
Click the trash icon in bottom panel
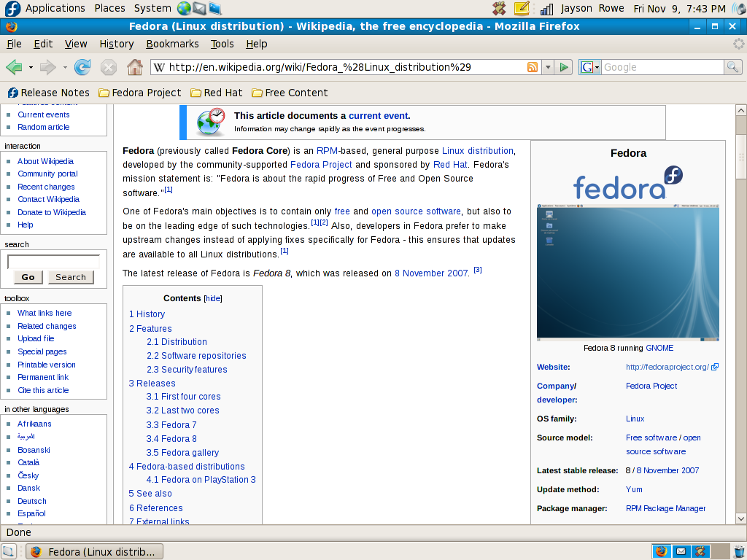coord(738,551)
